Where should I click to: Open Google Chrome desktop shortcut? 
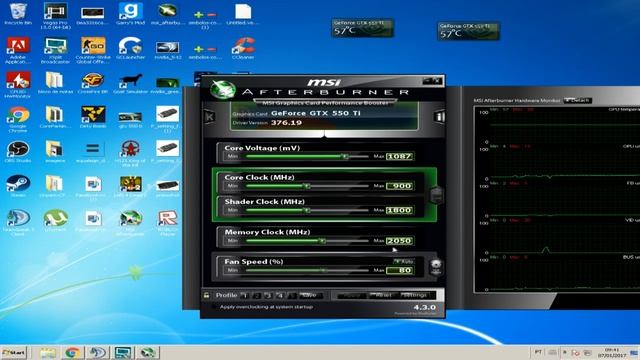[18, 119]
